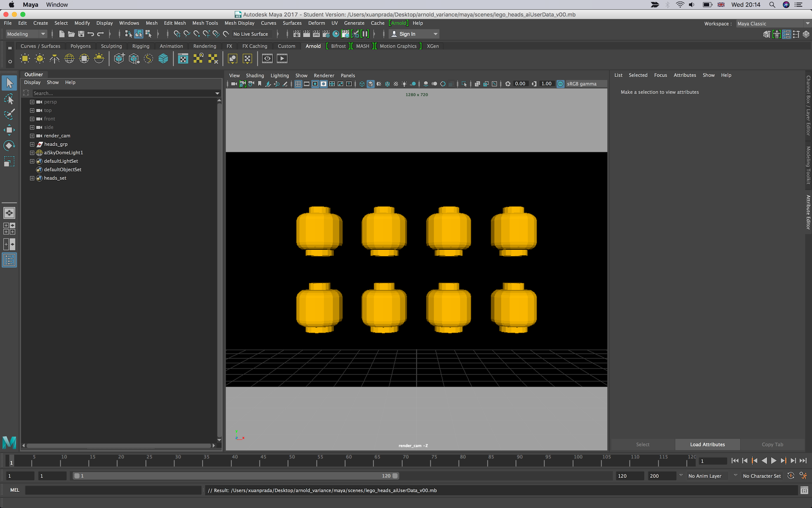Click the viewport exposure value field
The height and width of the screenshot is (508, 812).
click(x=520, y=84)
